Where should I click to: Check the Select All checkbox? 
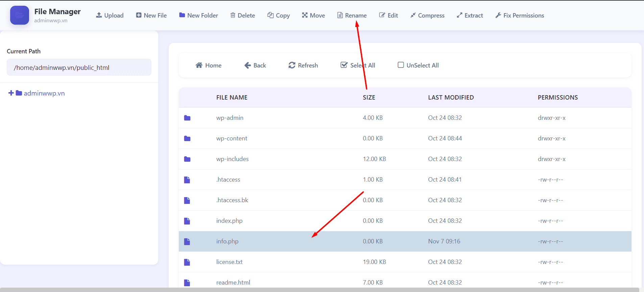[344, 65]
